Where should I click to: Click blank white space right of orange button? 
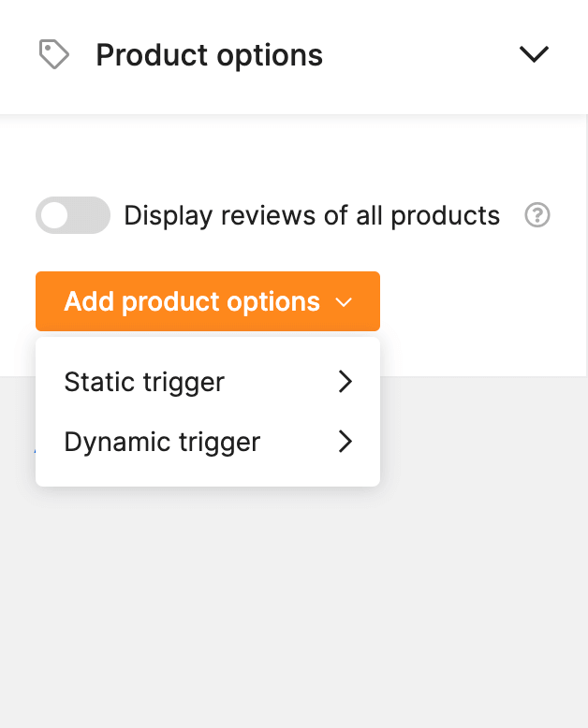(483, 302)
